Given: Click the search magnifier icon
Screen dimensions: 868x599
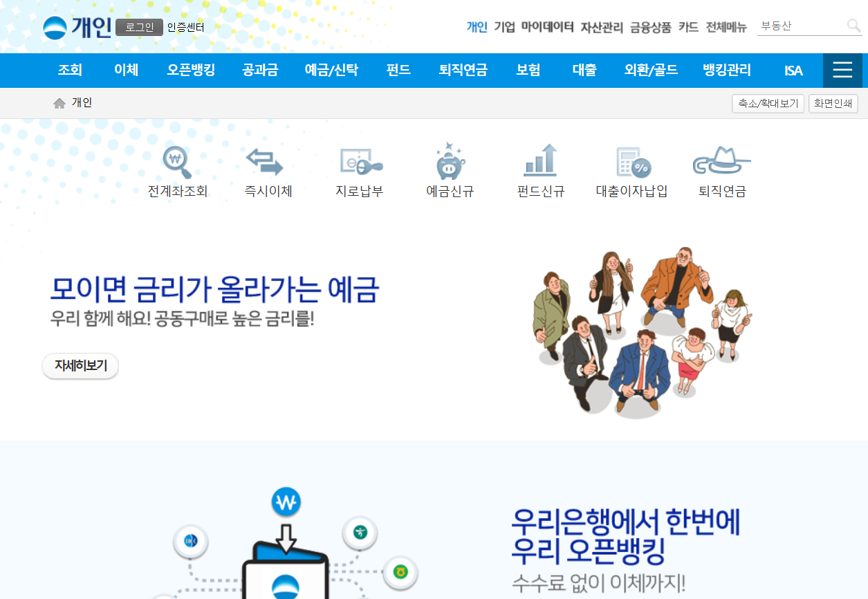Looking at the screenshot, I should (853, 26).
